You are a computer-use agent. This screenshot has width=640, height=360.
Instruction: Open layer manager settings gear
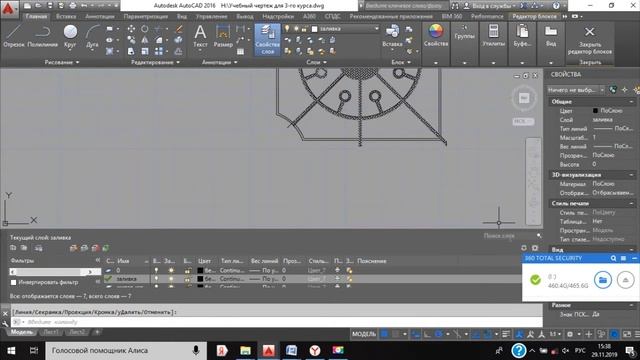pyautogui.click(x=535, y=248)
